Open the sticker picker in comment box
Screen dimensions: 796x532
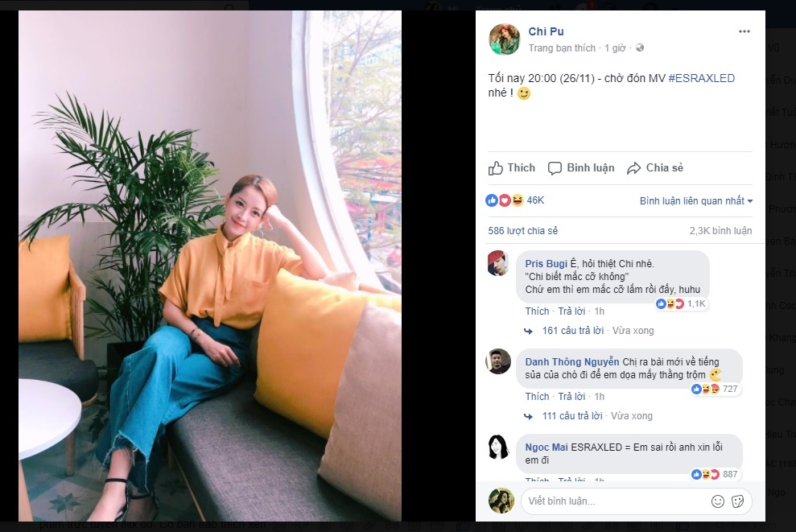pos(739,501)
